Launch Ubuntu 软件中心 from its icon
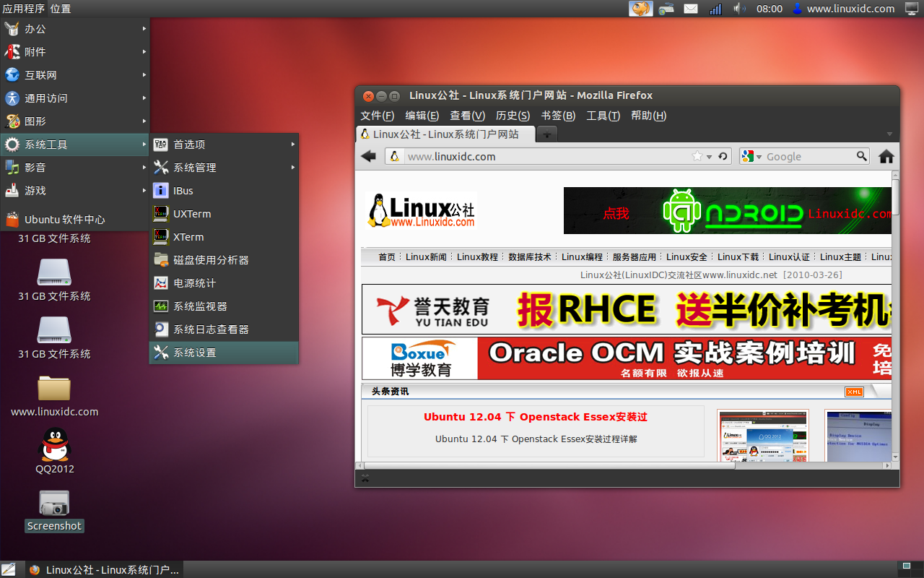This screenshot has width=924, height=578. (x=12, y=220)
